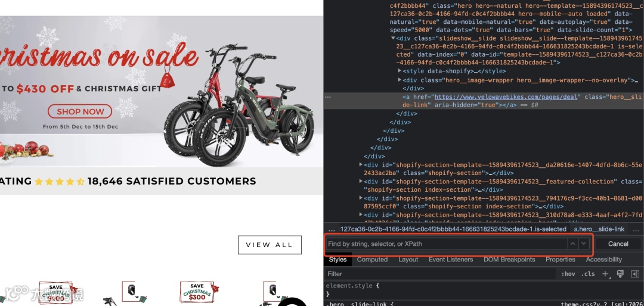The height and width of the screenshot is (306, 644).
Task: Click the previous search result up arrow
Action: point(572,243)
